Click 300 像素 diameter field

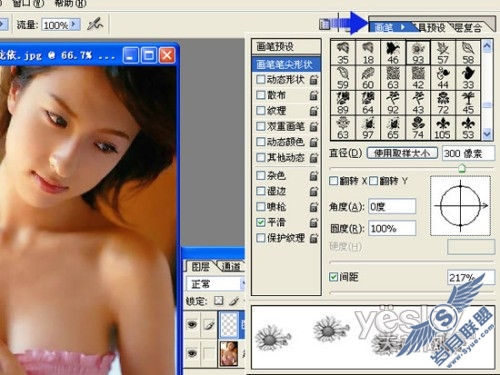coord(468,153)
